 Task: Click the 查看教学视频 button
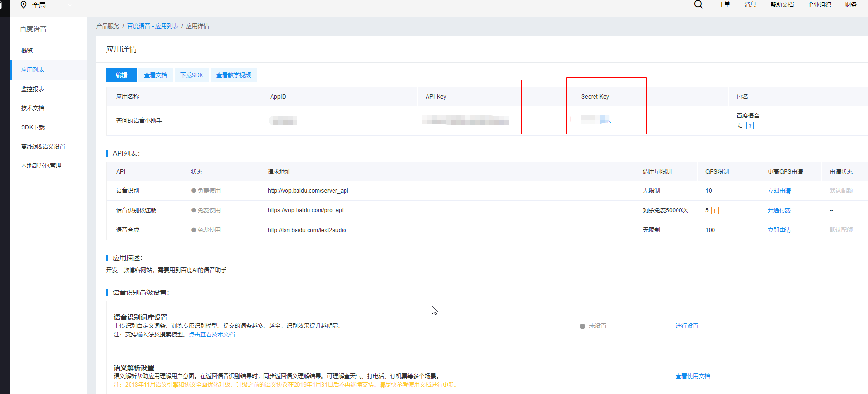click(x=234, y=75)
